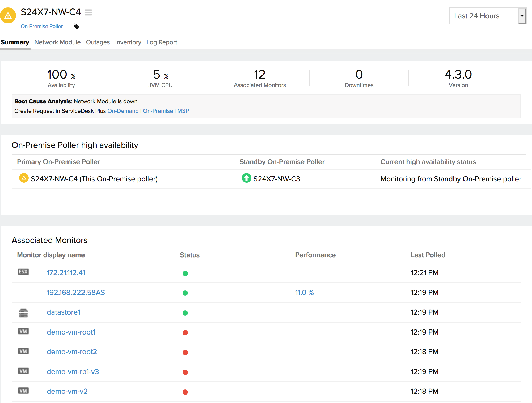
Task: Open the Outages tab
Action: 98,42
